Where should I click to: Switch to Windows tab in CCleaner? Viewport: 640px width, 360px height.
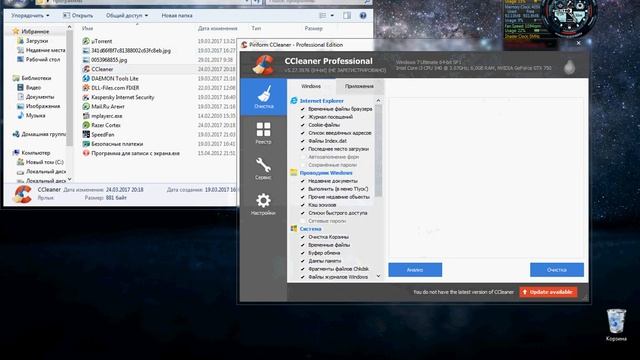pyautogui.click(x=311, y=86)
